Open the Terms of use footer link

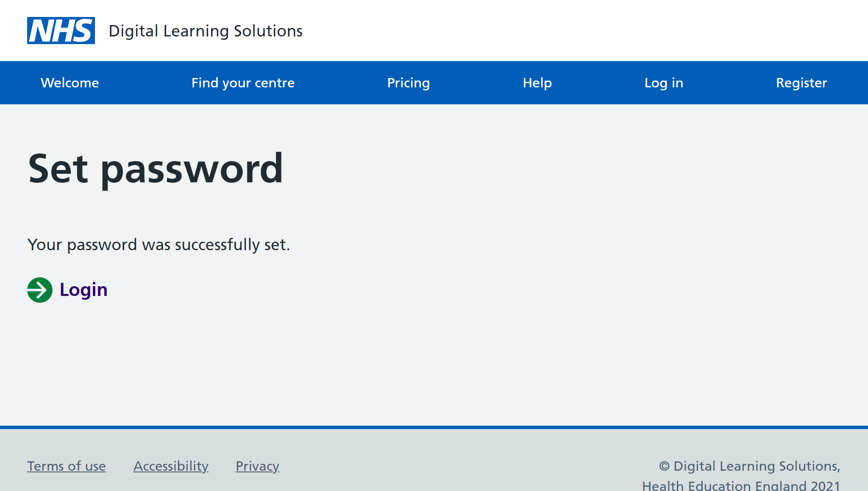tap(67, 466)
